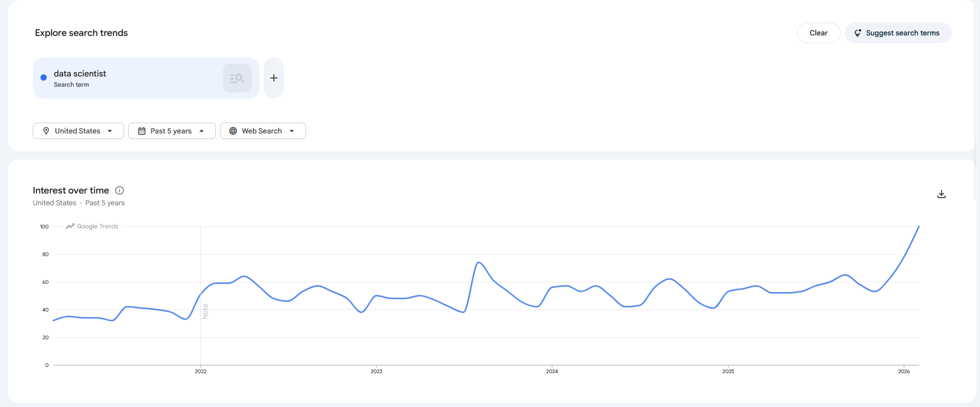This screenshot has width=980, height=407.
Task: Click the sparkle icon in Suggest search terms
Action: point(857,33)
